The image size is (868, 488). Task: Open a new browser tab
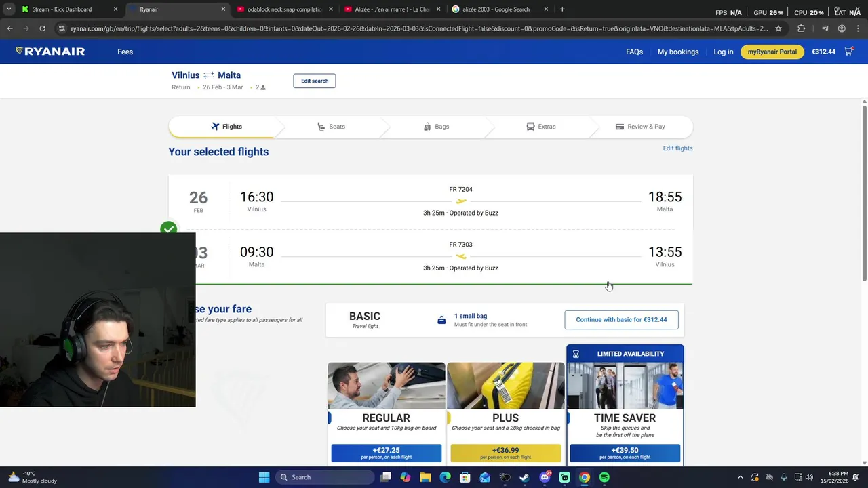[562, 9]
